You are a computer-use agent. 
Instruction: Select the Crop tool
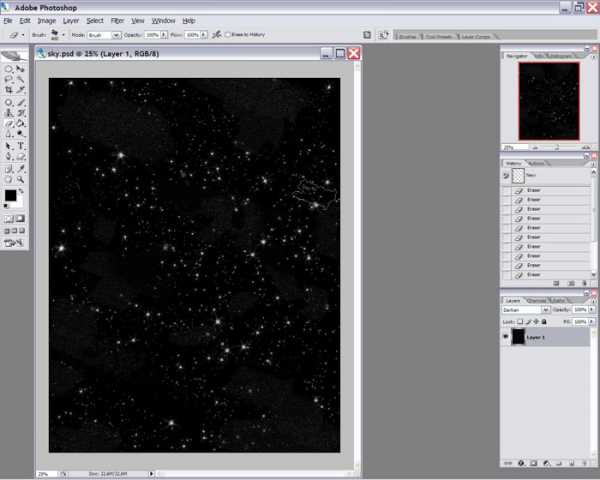[9, 89]
